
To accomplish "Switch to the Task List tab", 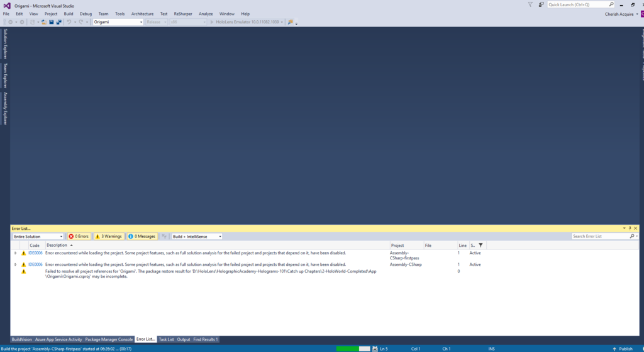I will coord(166,339).
